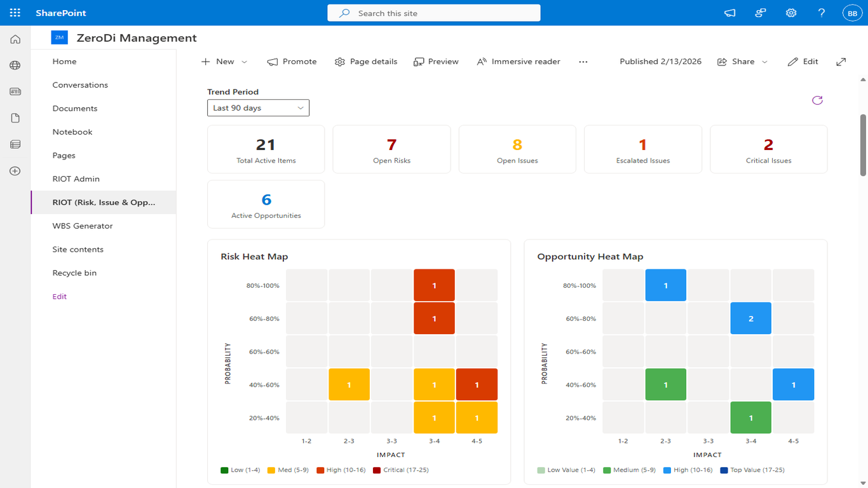Refresh dashboard with the circular arrow icon
This screenshot has height=488, width=868.
817,100
